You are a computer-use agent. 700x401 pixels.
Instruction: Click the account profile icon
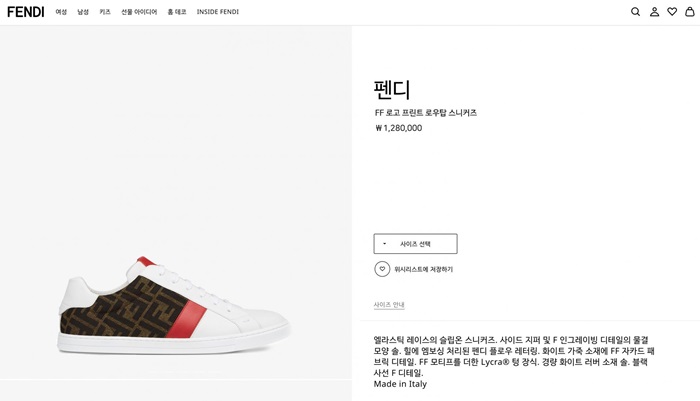(x=654, y=12)
